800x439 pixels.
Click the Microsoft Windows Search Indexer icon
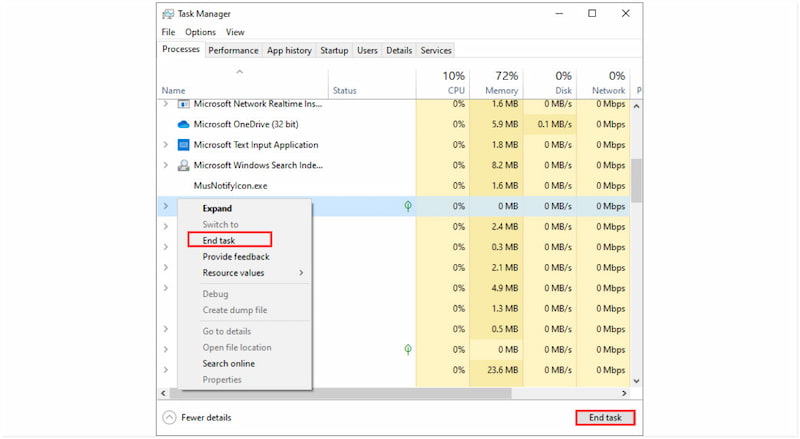pos(183,165)
